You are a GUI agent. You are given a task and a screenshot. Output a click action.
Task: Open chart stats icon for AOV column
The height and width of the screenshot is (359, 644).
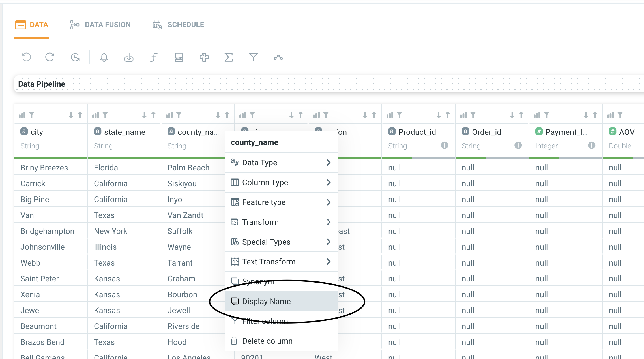610,115
